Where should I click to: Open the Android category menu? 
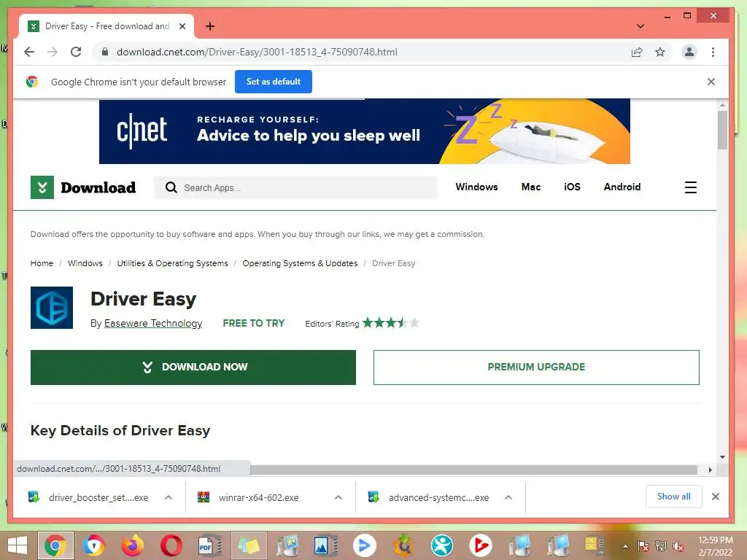[622, 187]
